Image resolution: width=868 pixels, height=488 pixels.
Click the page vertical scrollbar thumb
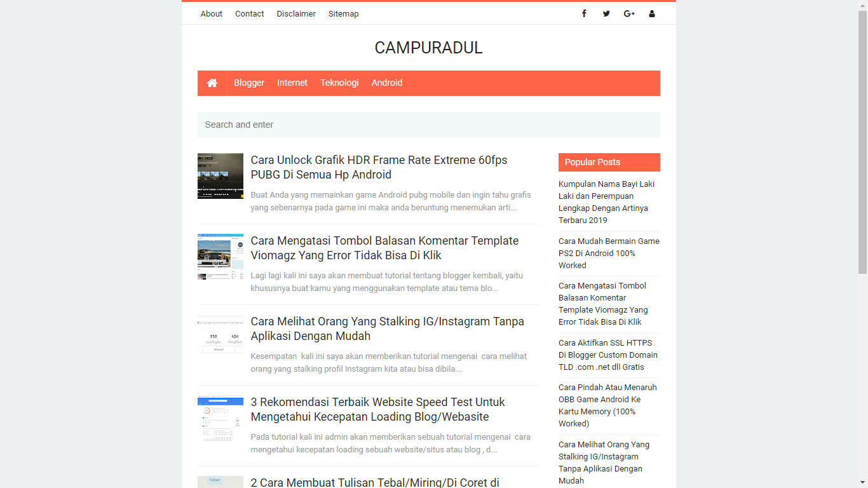point(862,142)
